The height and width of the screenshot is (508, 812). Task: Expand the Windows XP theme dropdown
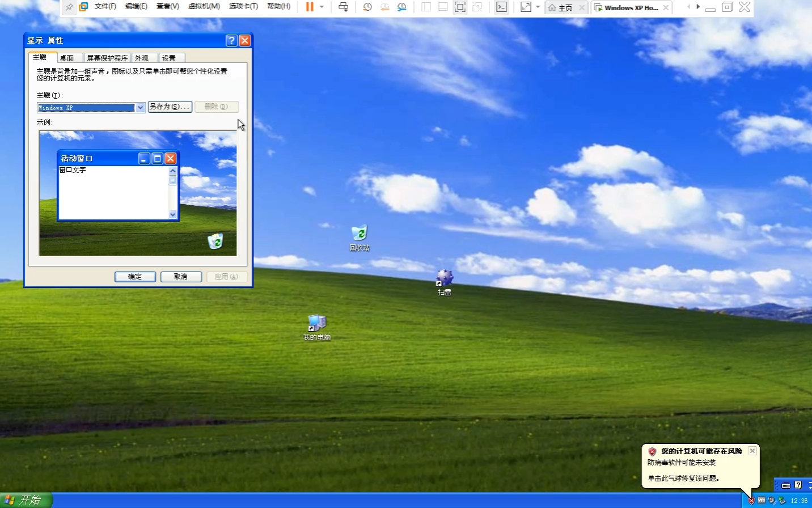click(141, 108)
